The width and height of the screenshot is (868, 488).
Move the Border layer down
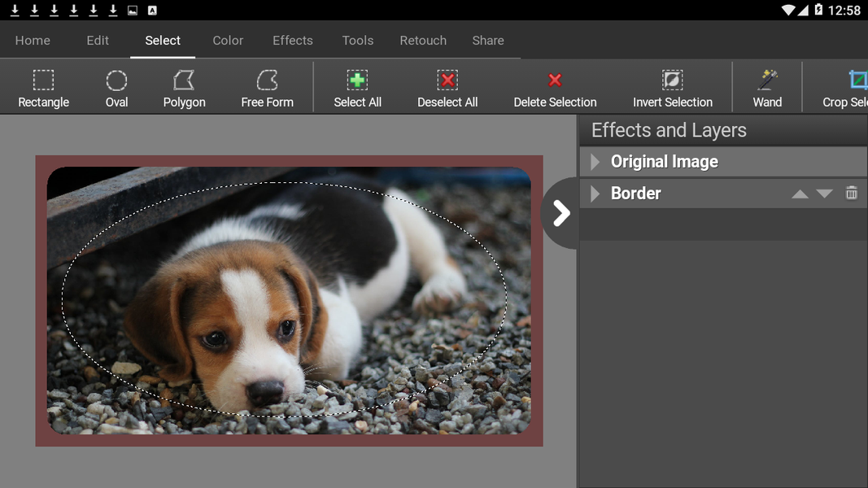pos(824,193)
